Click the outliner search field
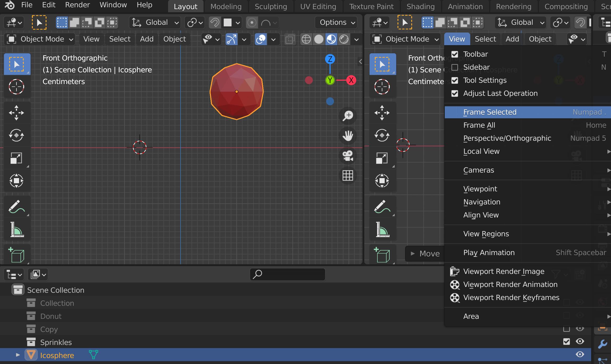 click(287, 274)
